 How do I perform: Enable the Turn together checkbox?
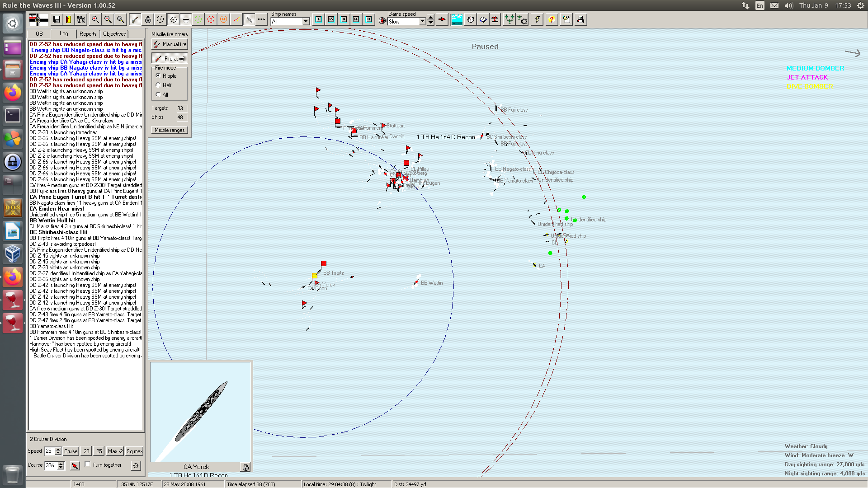coord(88,465)
